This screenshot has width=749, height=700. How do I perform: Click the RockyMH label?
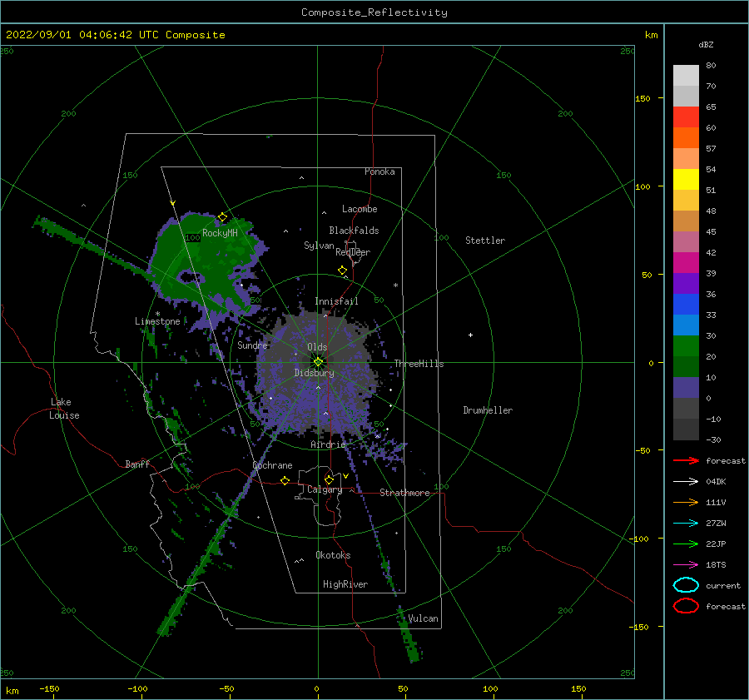click(x=220, y=233)
